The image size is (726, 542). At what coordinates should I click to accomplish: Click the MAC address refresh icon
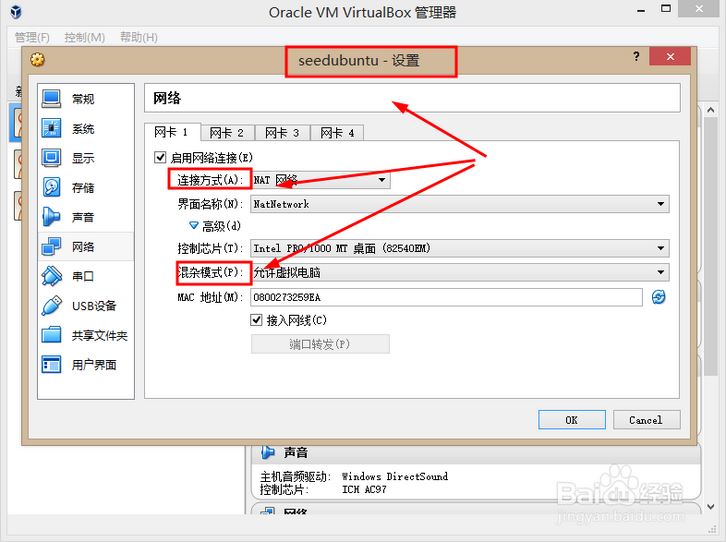(658, 297)
